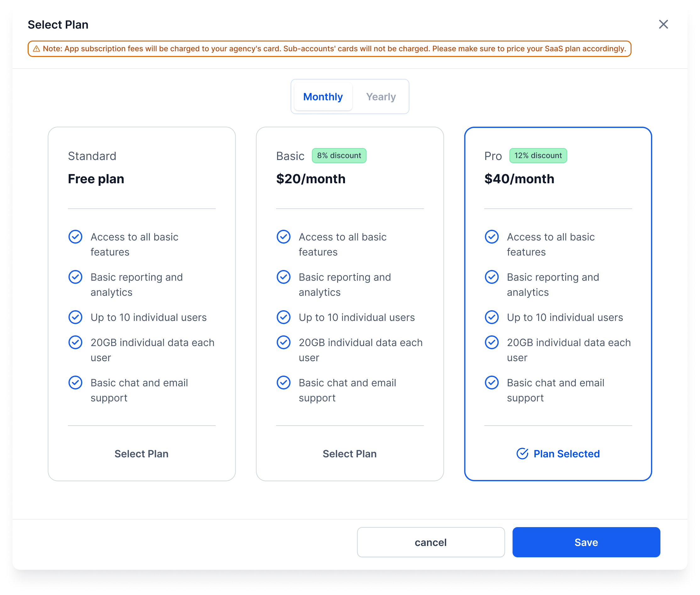Choose Select Plan under Standard free plan
This screenshot has height=595, width=700.
click(141, 454)
